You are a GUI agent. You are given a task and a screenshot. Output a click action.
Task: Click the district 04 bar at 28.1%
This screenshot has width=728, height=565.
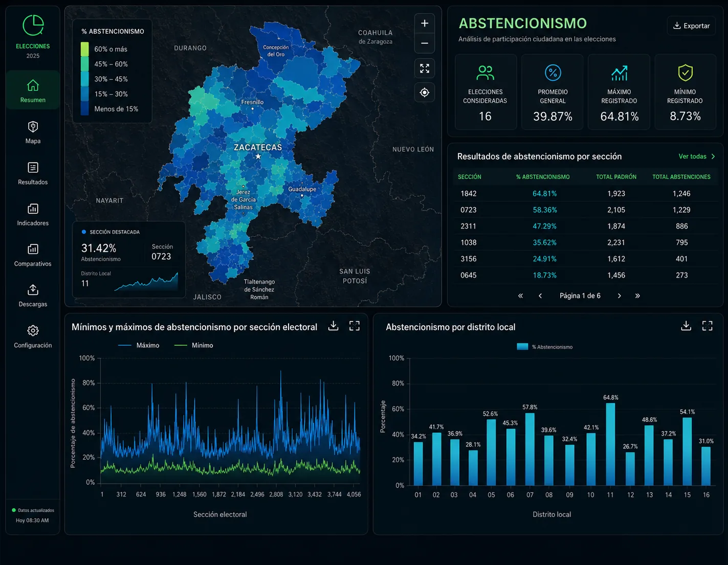point(473,468)
